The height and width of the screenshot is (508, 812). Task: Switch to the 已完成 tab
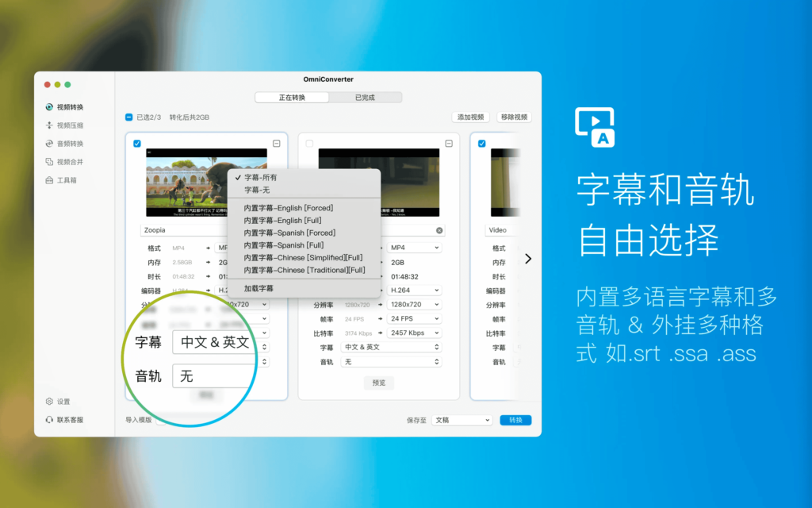click(365, 98)
